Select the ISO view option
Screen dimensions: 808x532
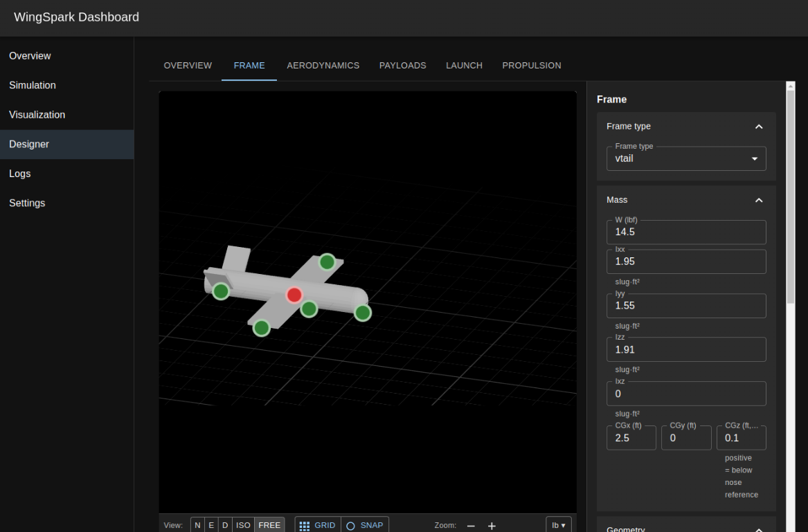tap(243, 525)
